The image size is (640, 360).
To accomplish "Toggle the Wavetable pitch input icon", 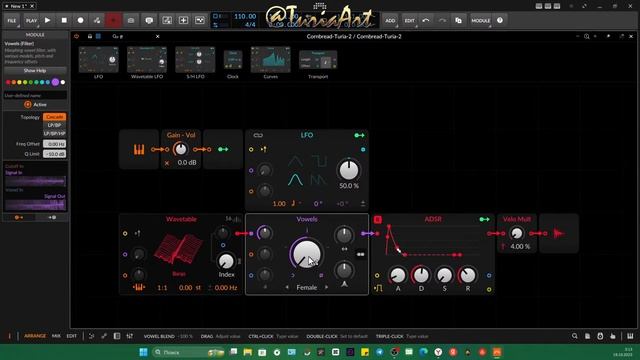I will (138, 233).
